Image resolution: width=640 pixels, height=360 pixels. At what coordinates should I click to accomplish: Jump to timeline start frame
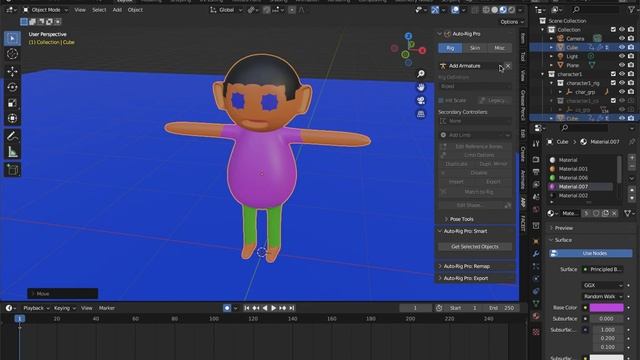click(x=247, y=308)
